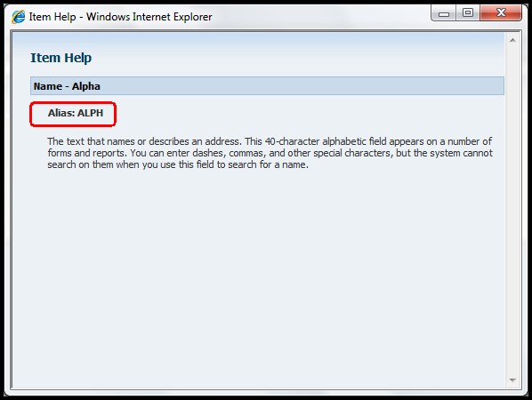Screen dimensions: 532x400
Task: Select the 'Name - Alpha' header bar
Action: [267, 86]
